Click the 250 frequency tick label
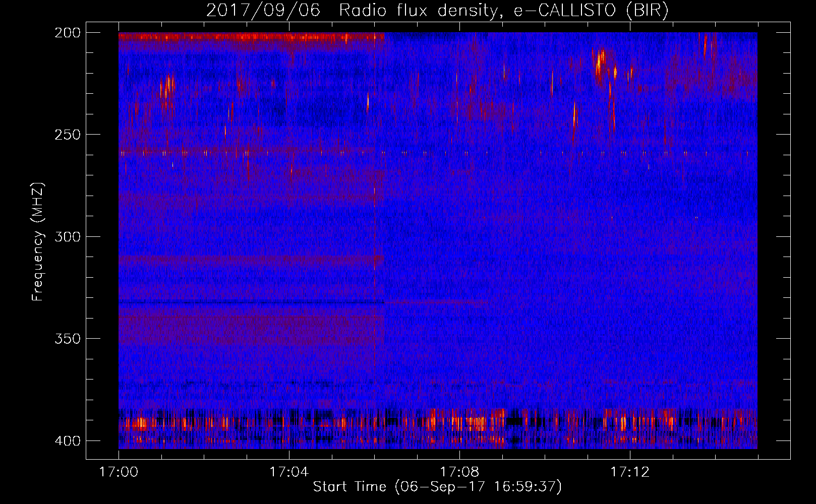Image resolution: width=816 pixels, height=504 pixels. (x=68, y=135)
